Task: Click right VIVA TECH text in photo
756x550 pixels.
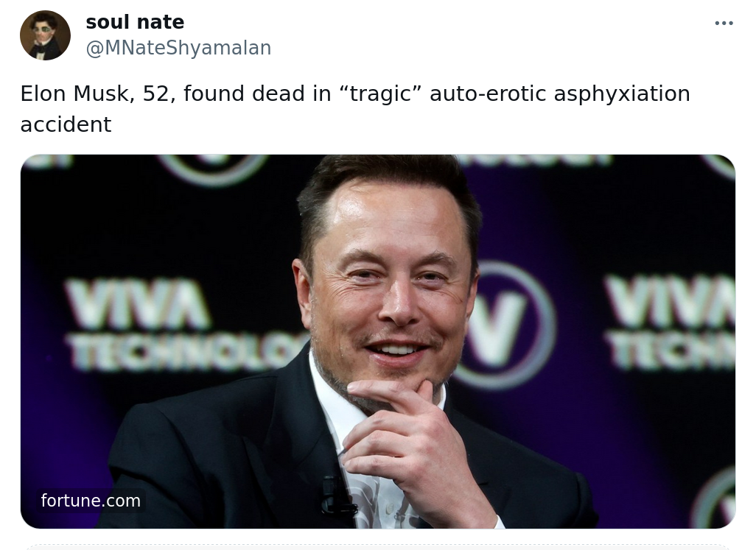Action: click(x=671, y=320)
